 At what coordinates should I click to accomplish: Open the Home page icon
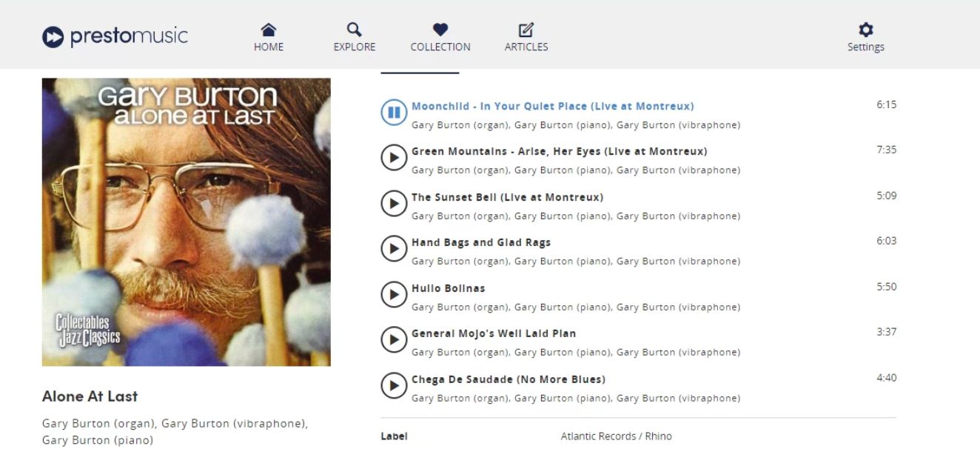[x=269, y=30]
